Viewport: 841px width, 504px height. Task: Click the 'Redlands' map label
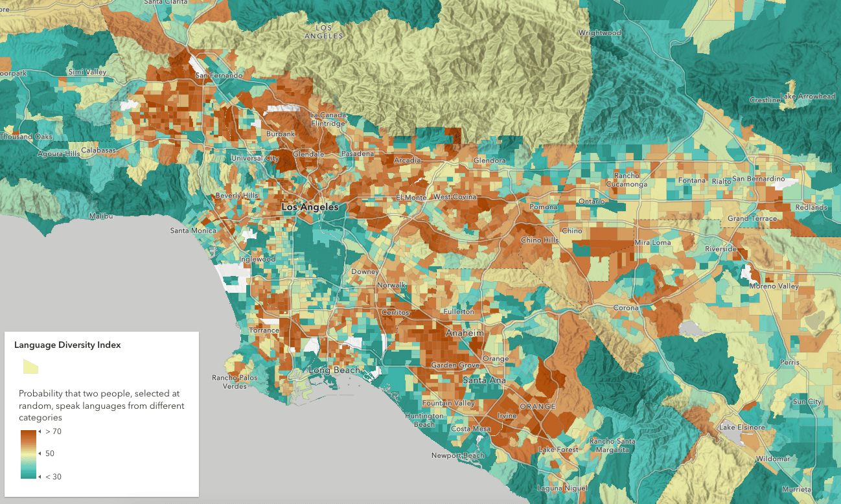[811, 207]
